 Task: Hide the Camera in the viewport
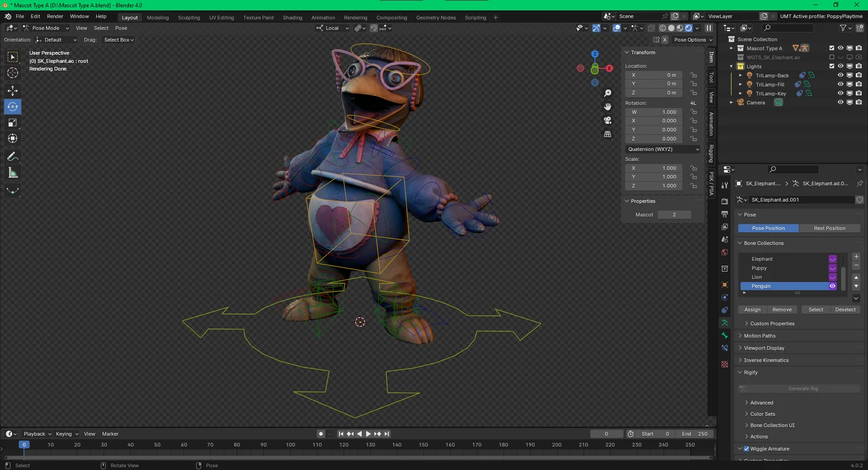click(x=840, y=102)
